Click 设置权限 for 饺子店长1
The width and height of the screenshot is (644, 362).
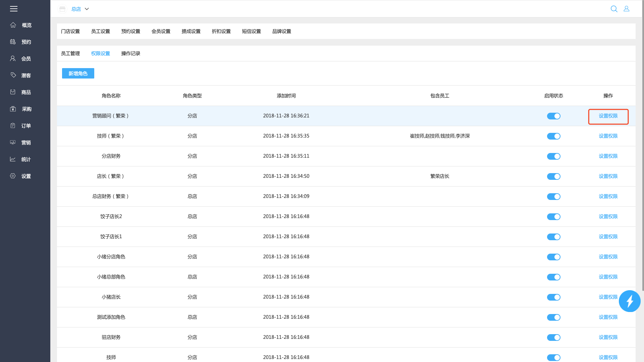click(608, 237)
